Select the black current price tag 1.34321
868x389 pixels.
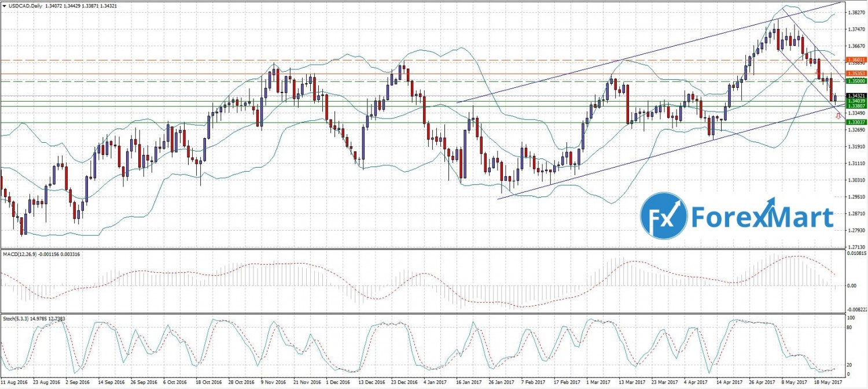pyautogui.click(x=856, y=95)
